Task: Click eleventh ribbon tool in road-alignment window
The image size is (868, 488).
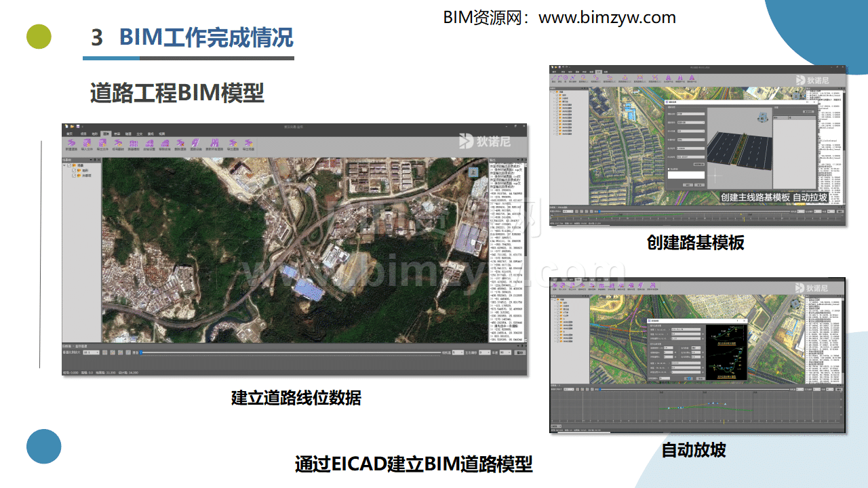Action: point(233,145)
